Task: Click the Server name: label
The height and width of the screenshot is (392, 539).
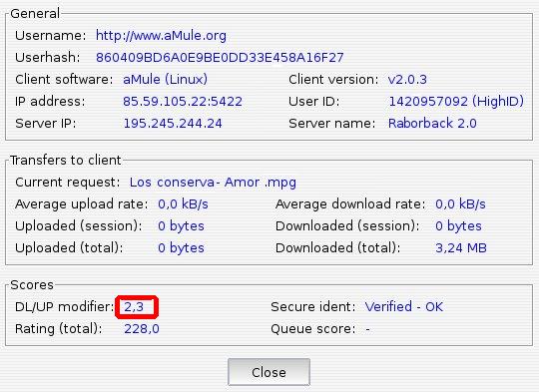Action: coord(332,124)
